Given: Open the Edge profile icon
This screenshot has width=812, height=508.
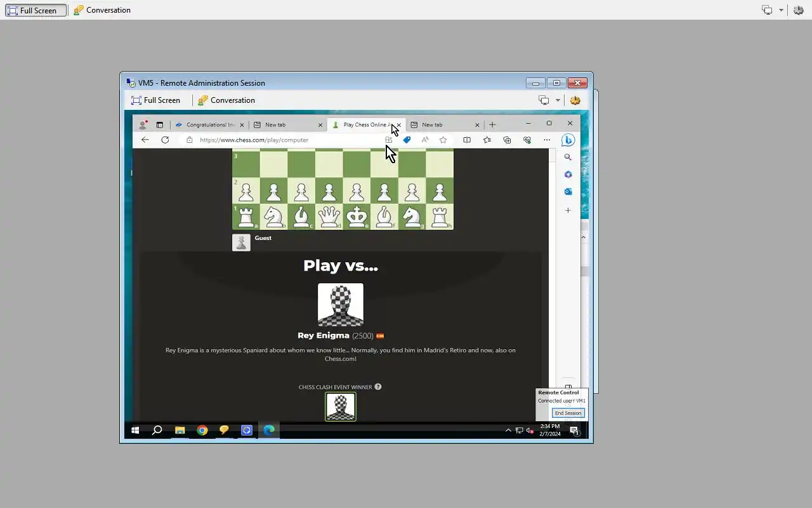Looking at the screenshot, I should click(x=143, y=124).
